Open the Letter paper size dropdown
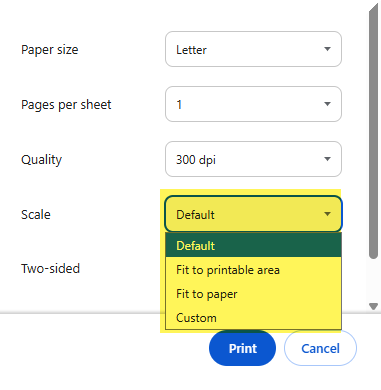381x390 pixels. click(253, 49)
